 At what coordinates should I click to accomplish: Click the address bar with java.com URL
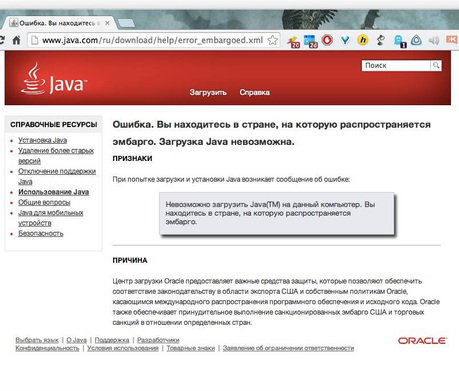click(x=153, y=40)
